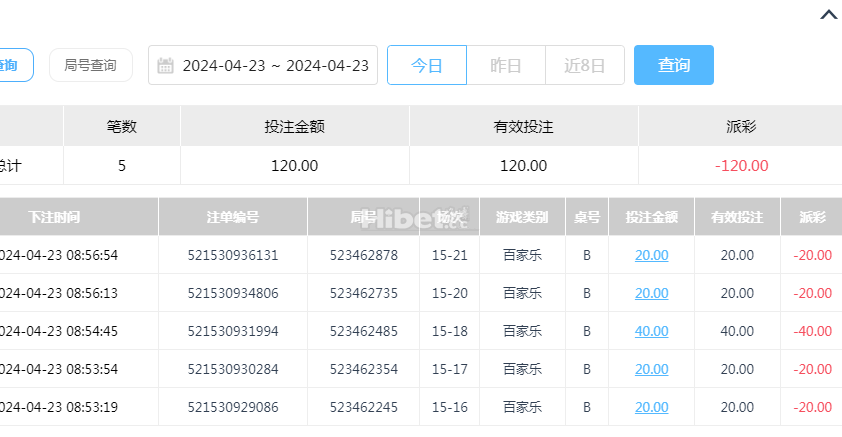Click summary header 笔数
Image resolution: width=842 pixels, height=437 pixels.
click(122, 127)
